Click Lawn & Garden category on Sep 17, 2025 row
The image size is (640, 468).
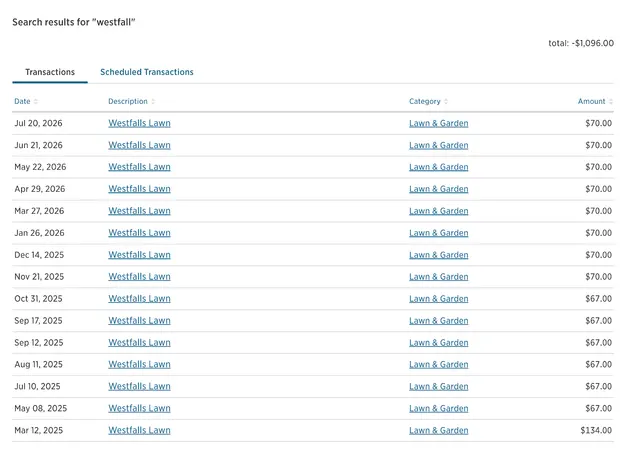439,321
